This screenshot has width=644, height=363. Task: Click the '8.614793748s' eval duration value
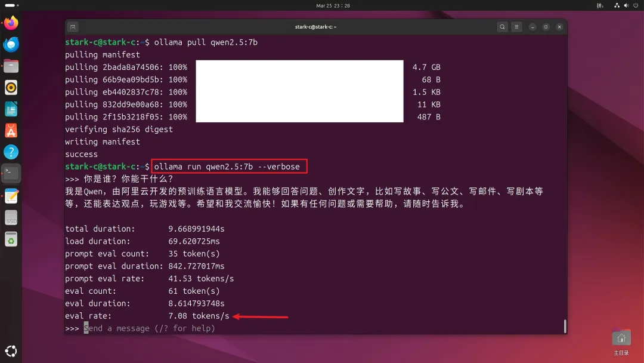(196, 303)
